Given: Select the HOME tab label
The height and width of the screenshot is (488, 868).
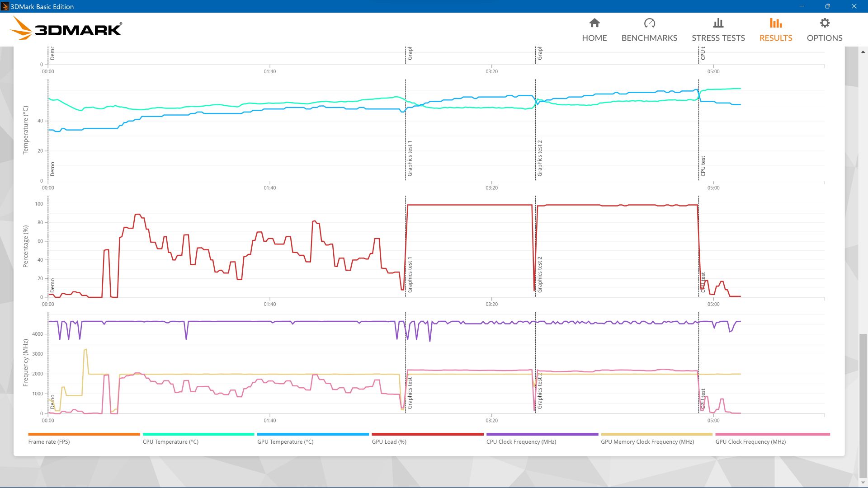Looking at the screenshot, I should point(594,38).
